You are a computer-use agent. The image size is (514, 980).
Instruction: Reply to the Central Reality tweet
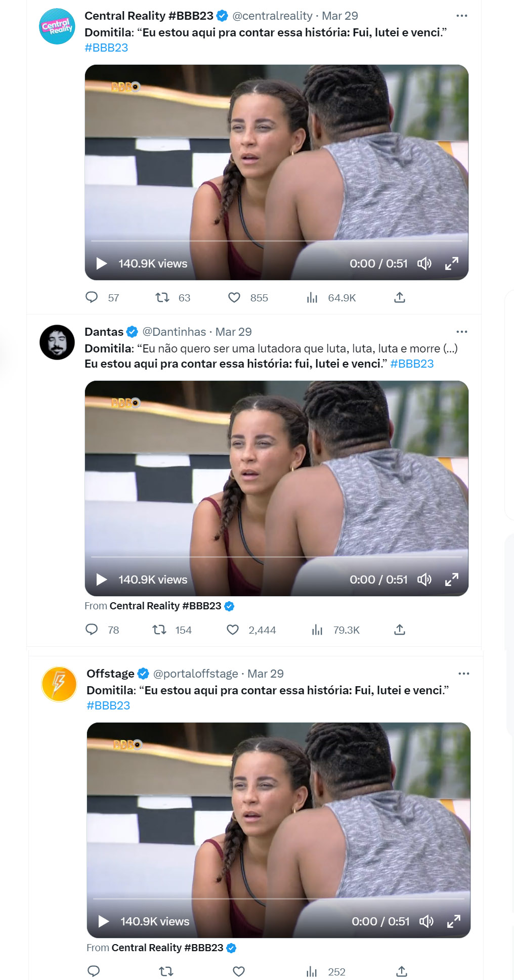coord(92,297)
